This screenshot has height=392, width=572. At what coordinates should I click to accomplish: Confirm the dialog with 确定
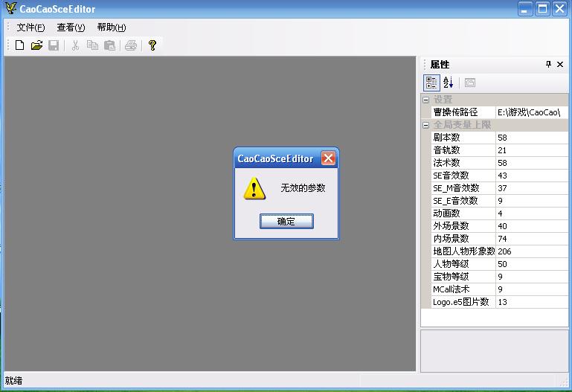[286, 222]
